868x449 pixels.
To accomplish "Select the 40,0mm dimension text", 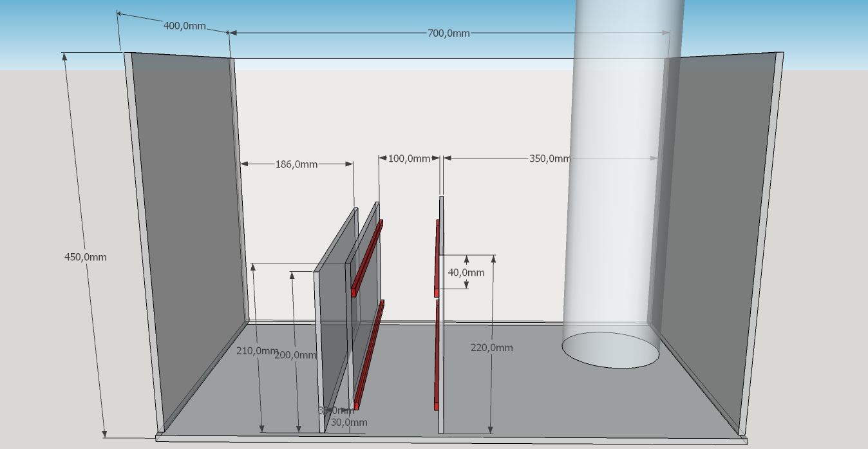I will click(x=466, y=272).
